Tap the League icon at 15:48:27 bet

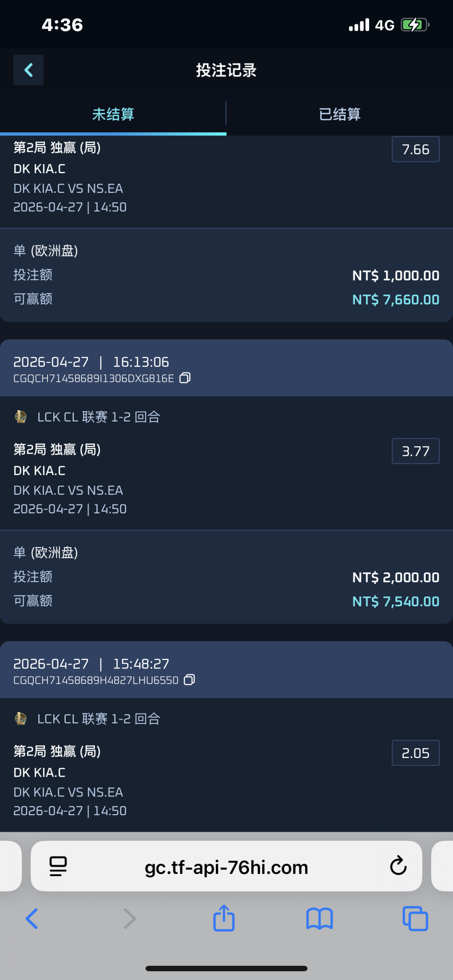click(21, 719)
